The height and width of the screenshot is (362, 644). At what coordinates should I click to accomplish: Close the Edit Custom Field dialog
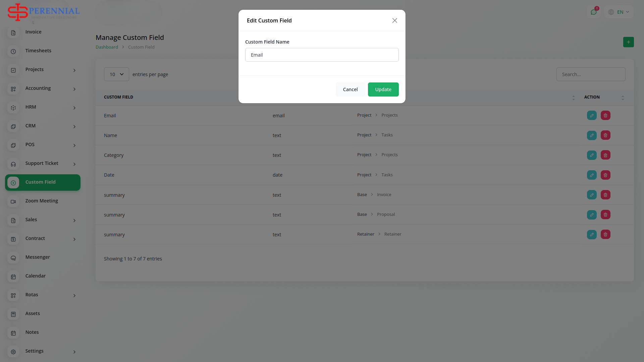pos(394,20)
